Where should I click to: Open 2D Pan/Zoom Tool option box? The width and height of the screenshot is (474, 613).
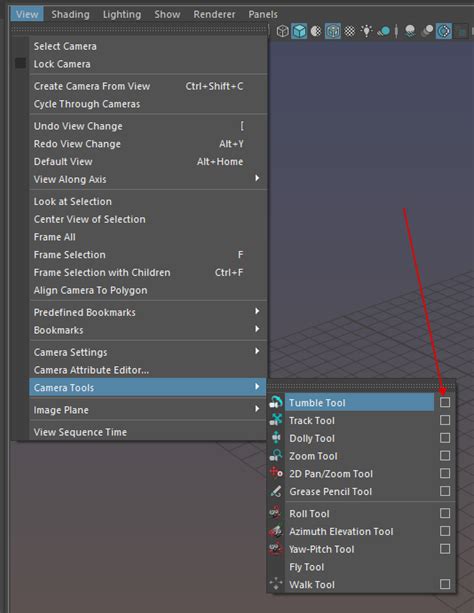(x=445, y=473)
